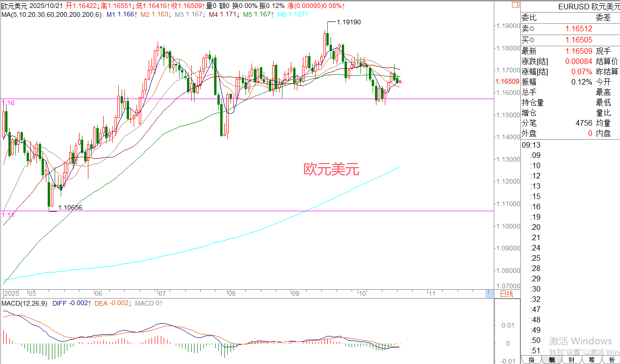This screenshot has height=364, width=620.
Task: Click the 1.11 horizontal line label
Action: pos(8,214)
